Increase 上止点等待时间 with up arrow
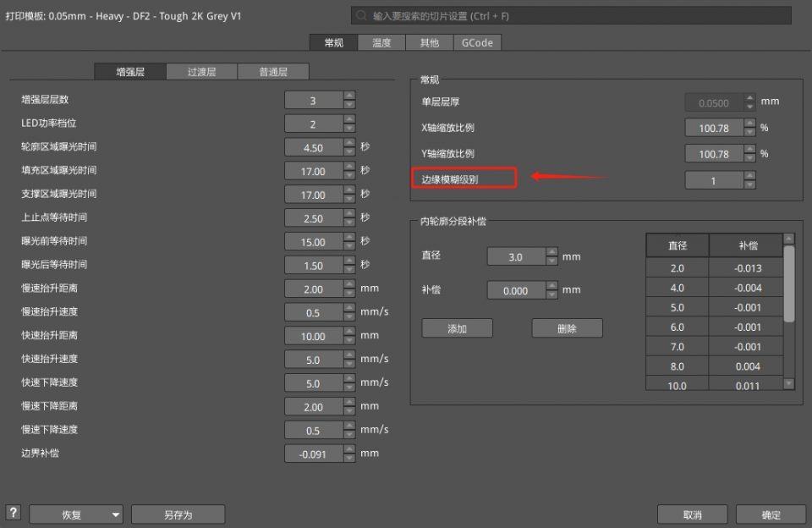812x528 pixels. [349, 214]
